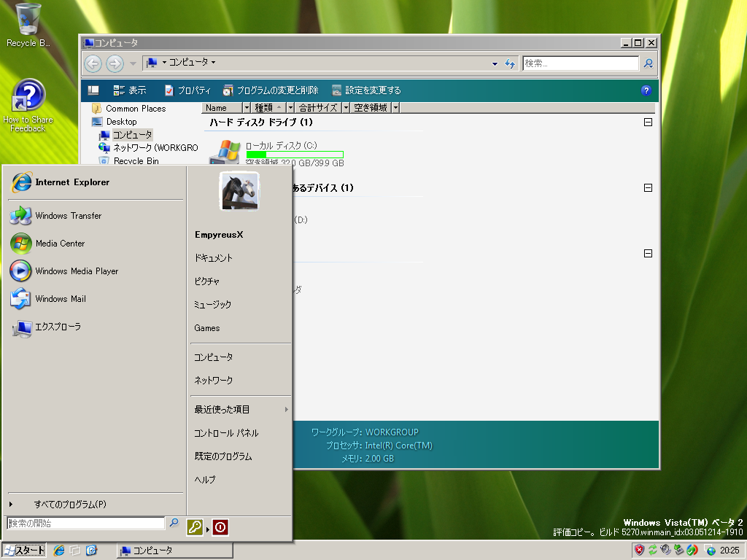Collapse the ハード ディスク ドライブ group
747x560 pixels.
(648, 122)
